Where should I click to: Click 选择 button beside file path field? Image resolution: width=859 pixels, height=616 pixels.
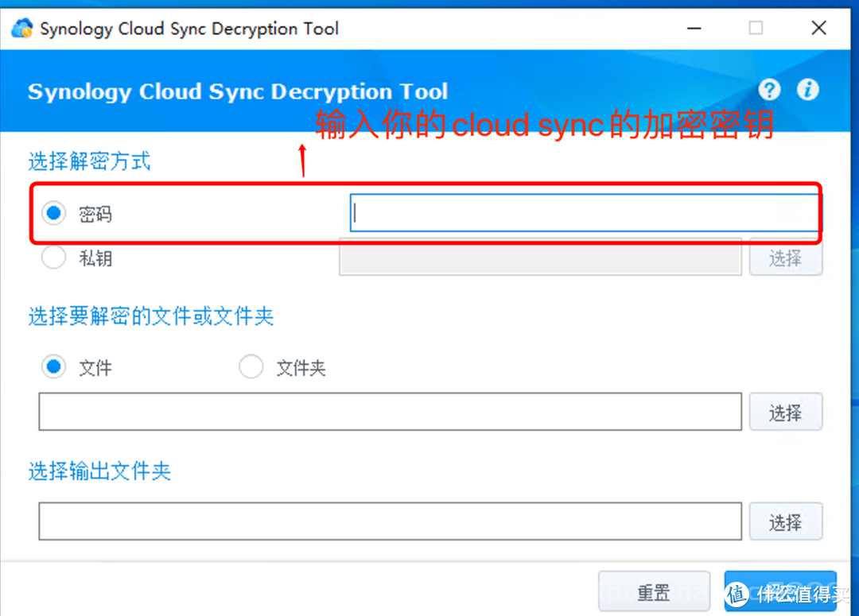coord(786,412)
